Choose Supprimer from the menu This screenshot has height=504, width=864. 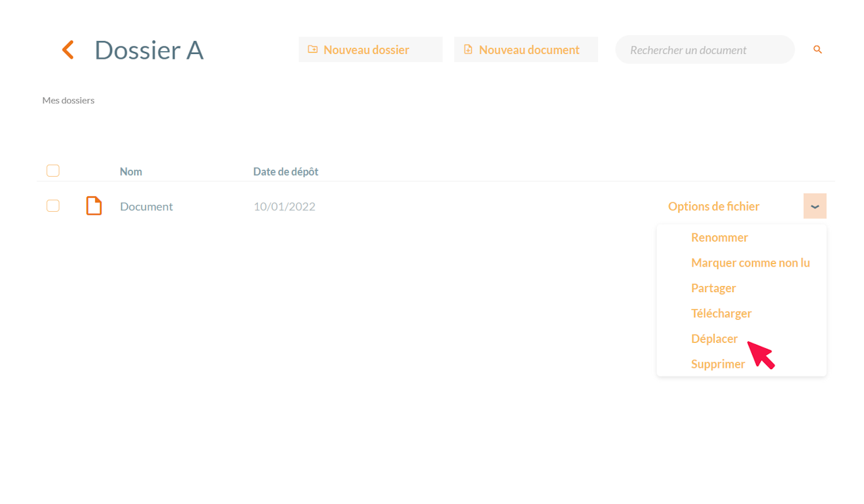coord(718,364)
